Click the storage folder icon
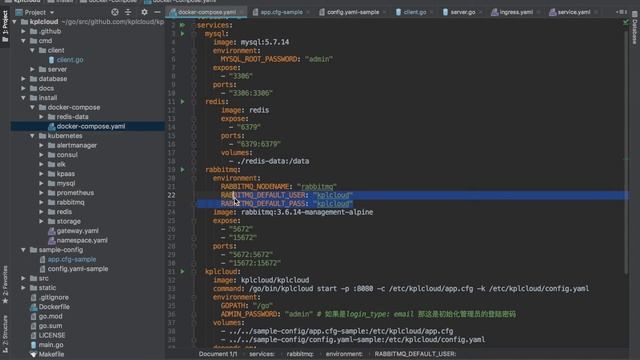 tap(51, 222)
